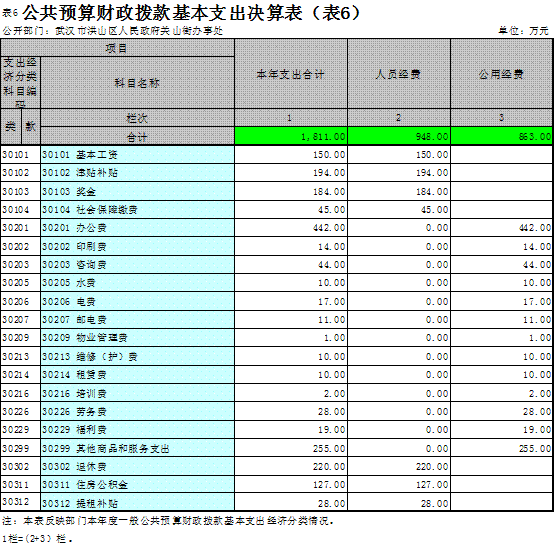
Task: Click the 184.00 total for 奖金 row
Action: 291,191
